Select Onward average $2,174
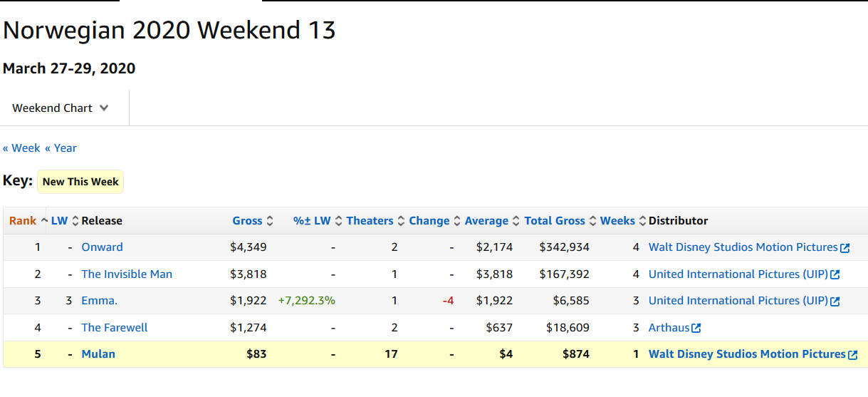The height and width of the screenshot is (397, 868). click(494, 247)
